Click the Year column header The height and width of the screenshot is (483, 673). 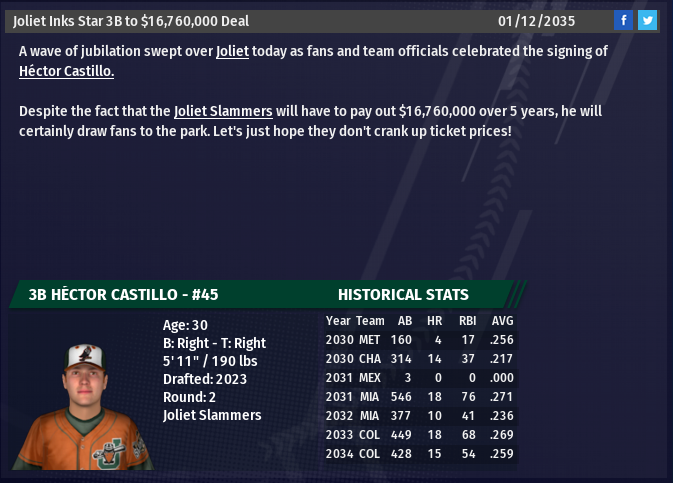(338, 321)
